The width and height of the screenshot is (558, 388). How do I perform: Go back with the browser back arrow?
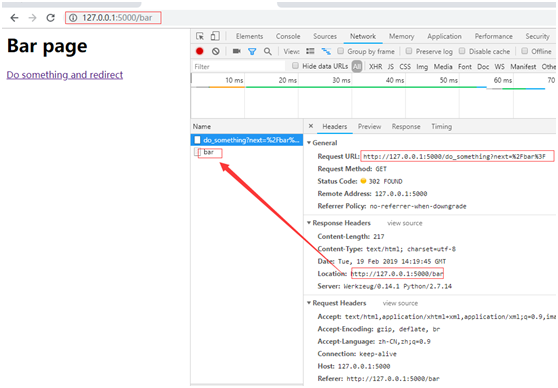point(14,18)
